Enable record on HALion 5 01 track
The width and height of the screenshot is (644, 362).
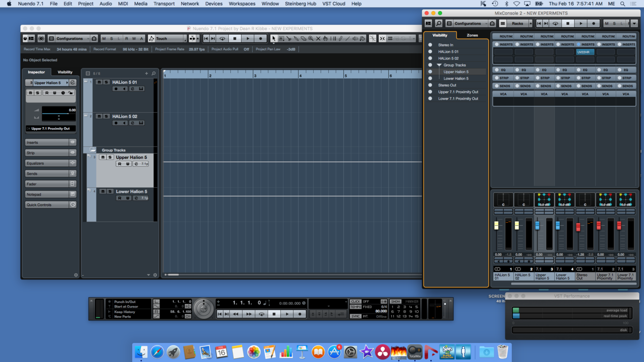[116, 89]
